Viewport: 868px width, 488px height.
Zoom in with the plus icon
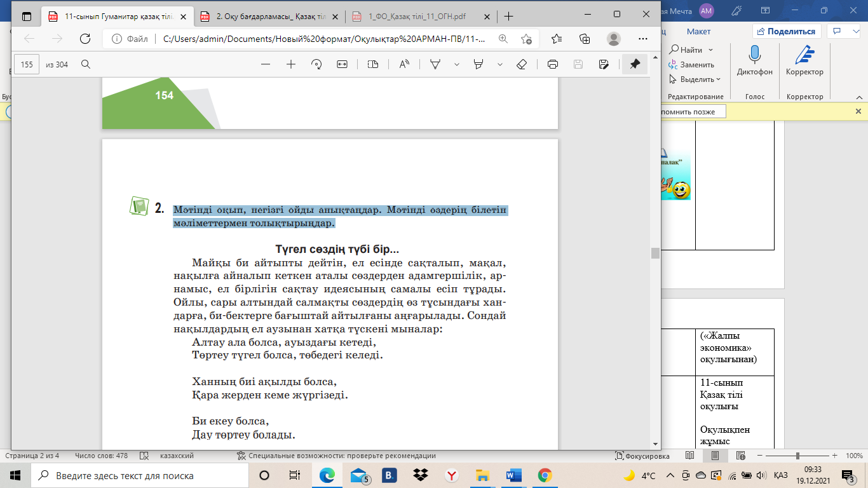[291, 64]
